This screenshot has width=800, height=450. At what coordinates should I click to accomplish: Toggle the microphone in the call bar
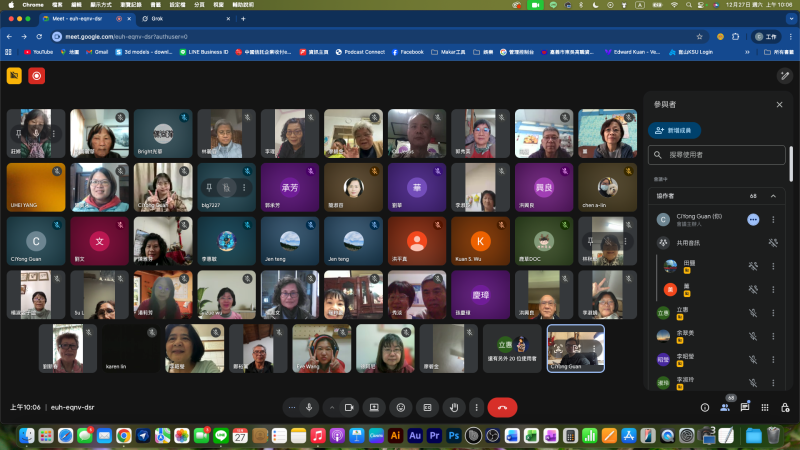[x=310, y=407]
